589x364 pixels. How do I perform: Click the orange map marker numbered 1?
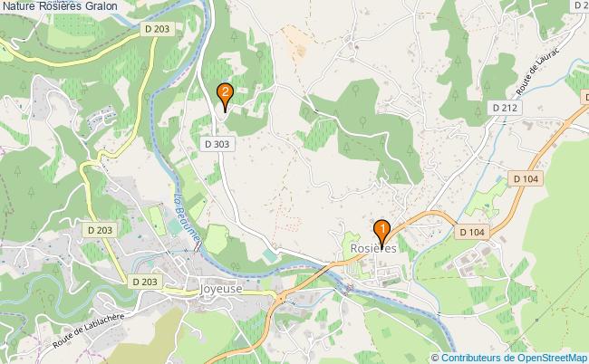382,235
